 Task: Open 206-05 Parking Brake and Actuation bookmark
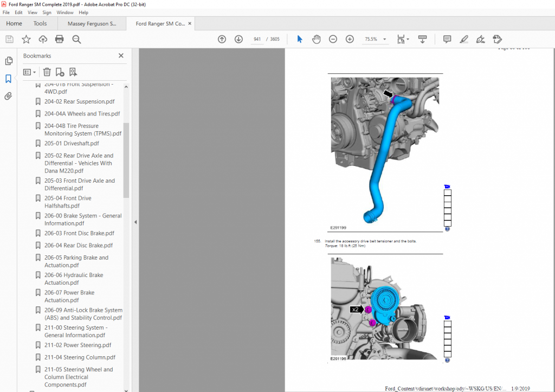click(x=76, y=261)
